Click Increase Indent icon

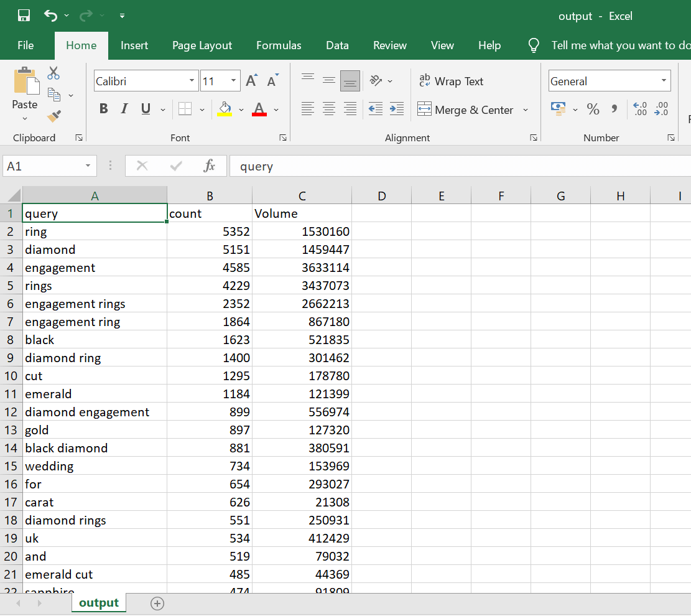pos(397,108)
